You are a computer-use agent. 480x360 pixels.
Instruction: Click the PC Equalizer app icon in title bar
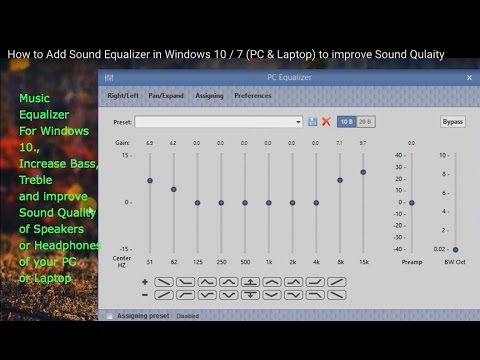click(x=109, y=78)
